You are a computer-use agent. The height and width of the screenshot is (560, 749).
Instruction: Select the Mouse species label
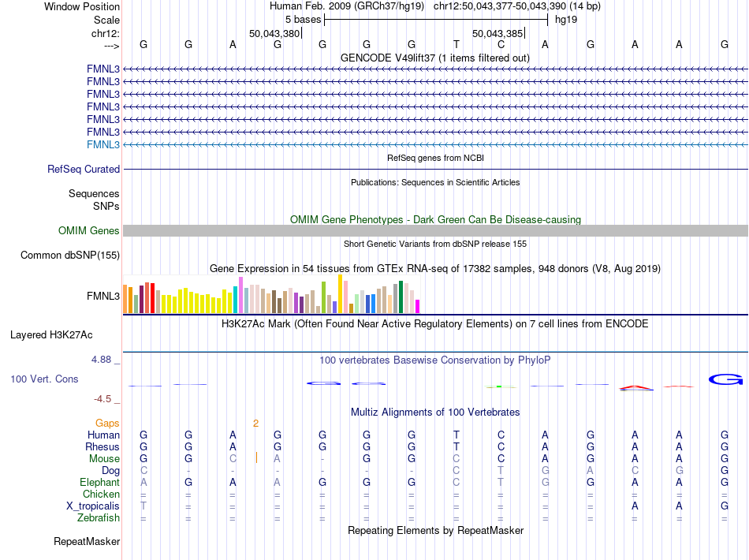tap(105, 459)
